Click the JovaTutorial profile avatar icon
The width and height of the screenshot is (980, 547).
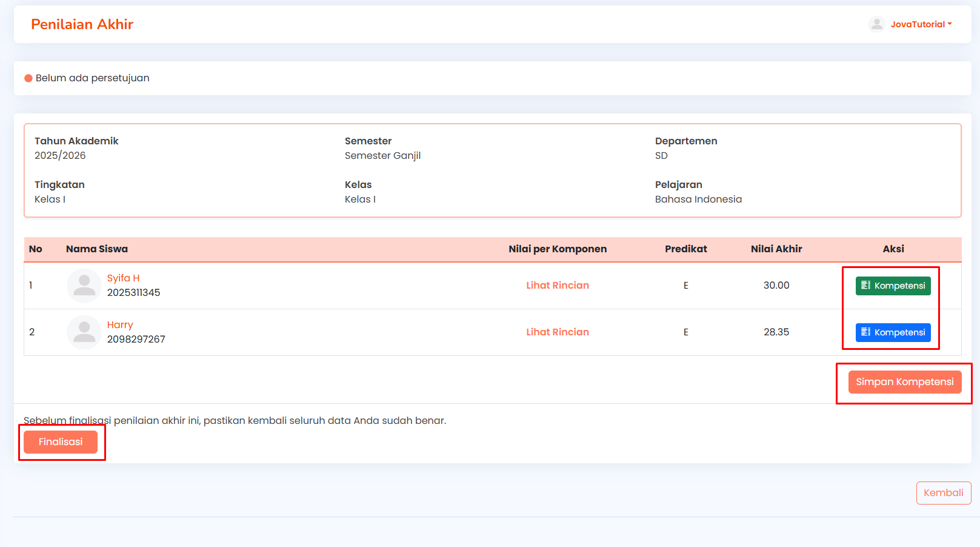(x=877, y=24)
